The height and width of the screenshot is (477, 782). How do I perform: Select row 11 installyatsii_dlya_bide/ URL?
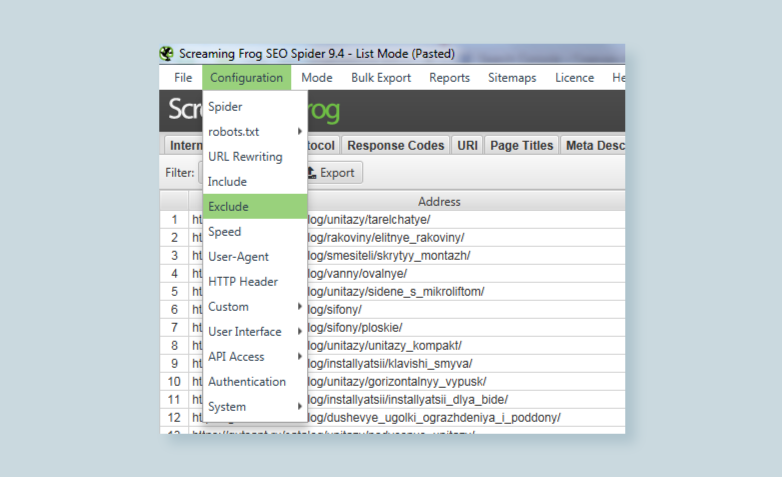406,399
